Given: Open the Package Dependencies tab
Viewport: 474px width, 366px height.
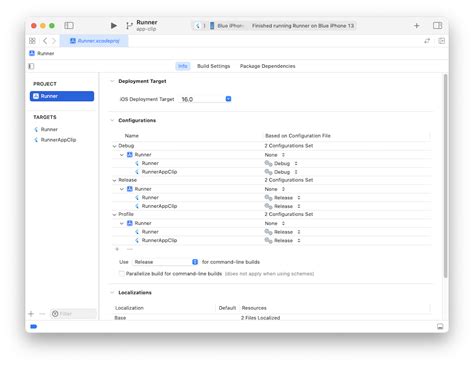Looking at the screenshot, I should [267, 66].
